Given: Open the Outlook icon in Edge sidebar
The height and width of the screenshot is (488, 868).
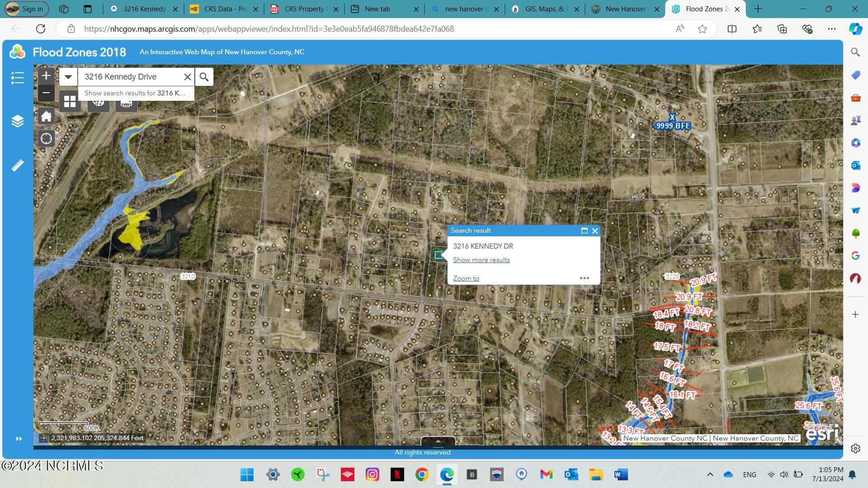Looking at the screenshot, I should [x=855, y=165].
